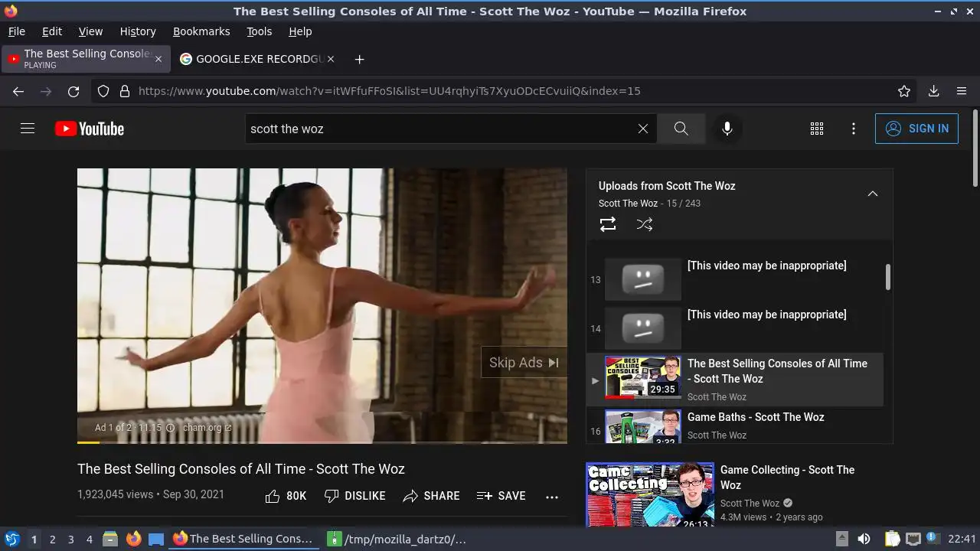This screenshot has height=551, width=980.
Task: Open the YouTube apps grid
Action: click(x=817, y=129)
